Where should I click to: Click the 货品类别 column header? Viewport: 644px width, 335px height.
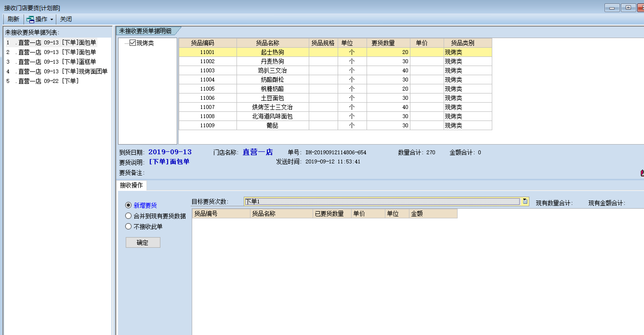(x=468, y=43)
